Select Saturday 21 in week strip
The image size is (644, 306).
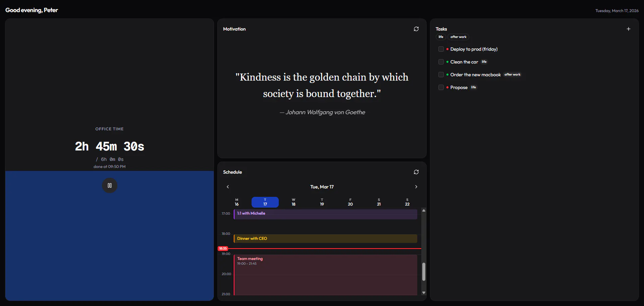379,202
